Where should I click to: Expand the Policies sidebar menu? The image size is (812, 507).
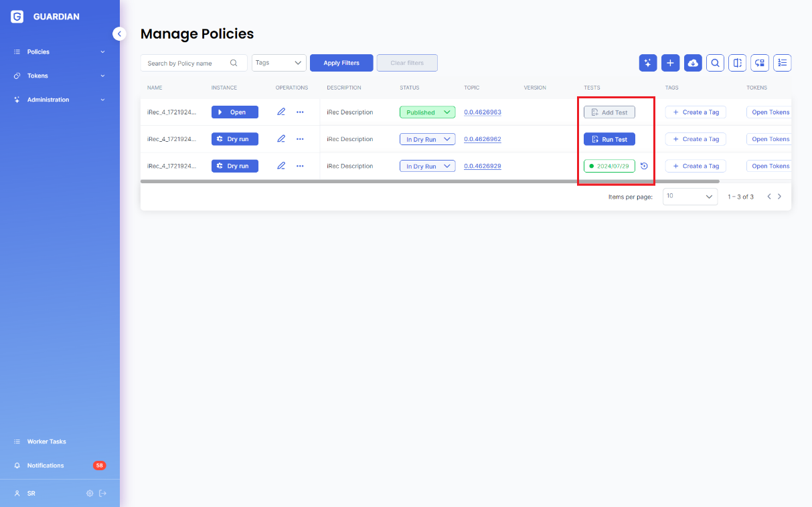click(60, 52)
